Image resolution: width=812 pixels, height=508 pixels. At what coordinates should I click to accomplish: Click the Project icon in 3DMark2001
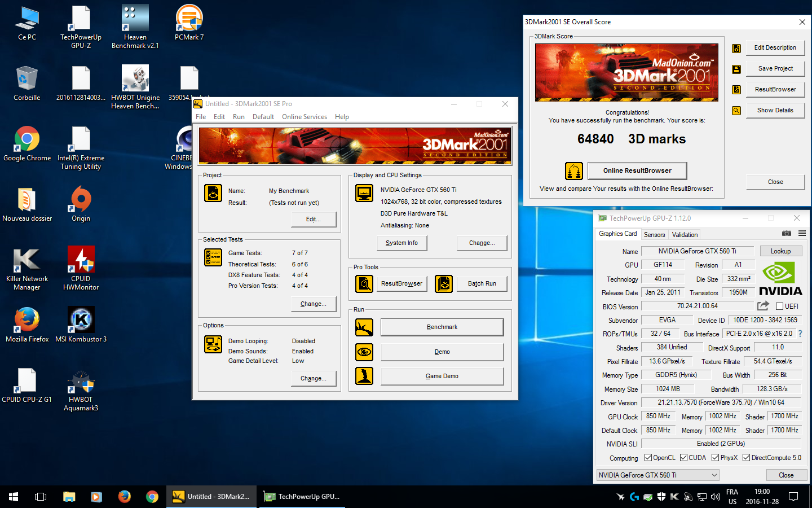(x=213, y=193)
